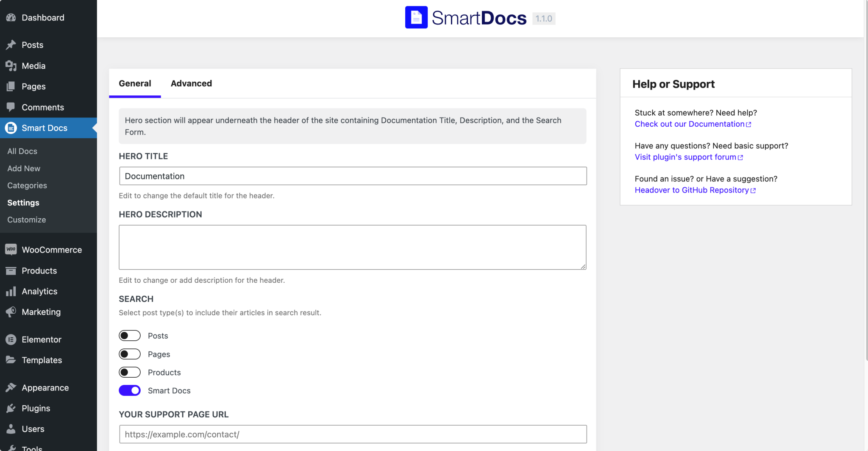This screenshot has width=868, height=451.
Task: Click the SmartDocs blue logo icon
Action: pyautogui.click(x=416, y=17)
